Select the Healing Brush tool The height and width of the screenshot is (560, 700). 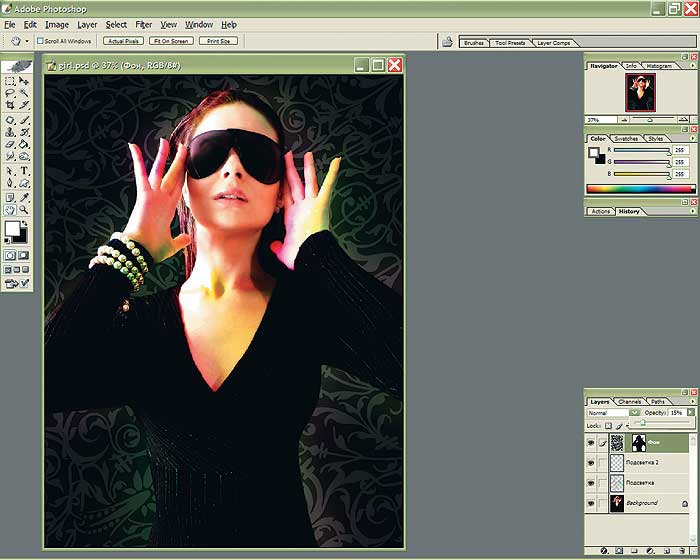[x=9, y=121]
